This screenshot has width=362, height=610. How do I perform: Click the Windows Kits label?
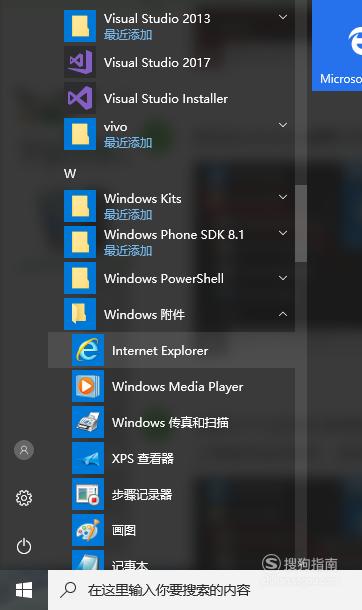pyautogui.click(x=142, y=198)
